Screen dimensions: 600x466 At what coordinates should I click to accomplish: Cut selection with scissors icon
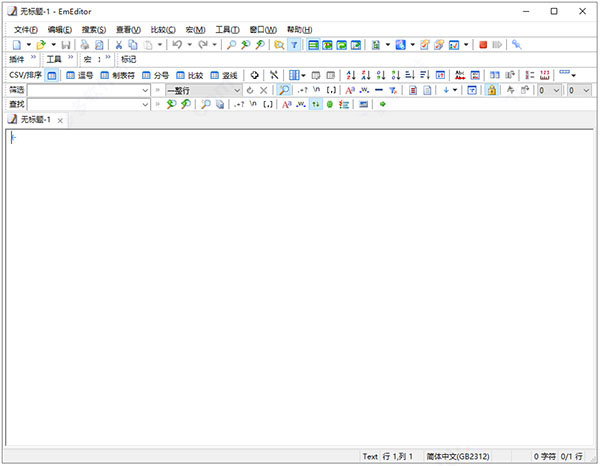click(x=119, y=45)
